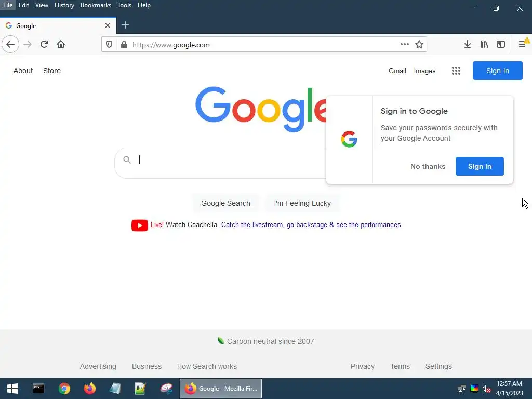Open the File menu
The width and height of the screenshot is (532, 399).
(7, 5)
